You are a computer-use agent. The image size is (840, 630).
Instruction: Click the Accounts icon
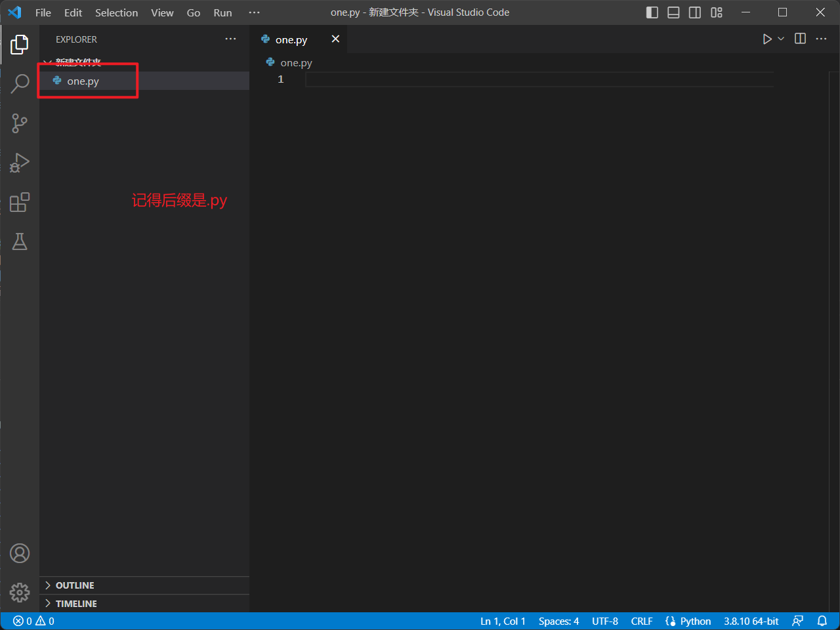[20, 553]
